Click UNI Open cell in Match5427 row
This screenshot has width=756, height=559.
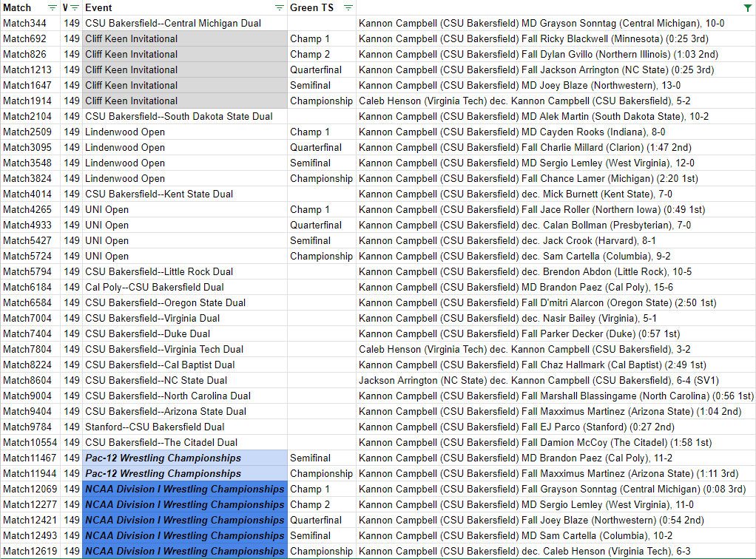(x=185, y=240)
